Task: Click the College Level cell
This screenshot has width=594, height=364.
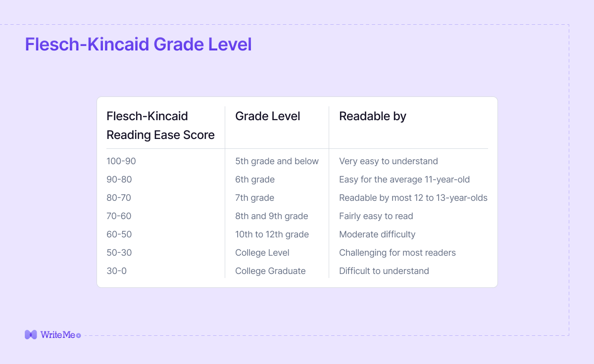Action: (x=262, y=253)
